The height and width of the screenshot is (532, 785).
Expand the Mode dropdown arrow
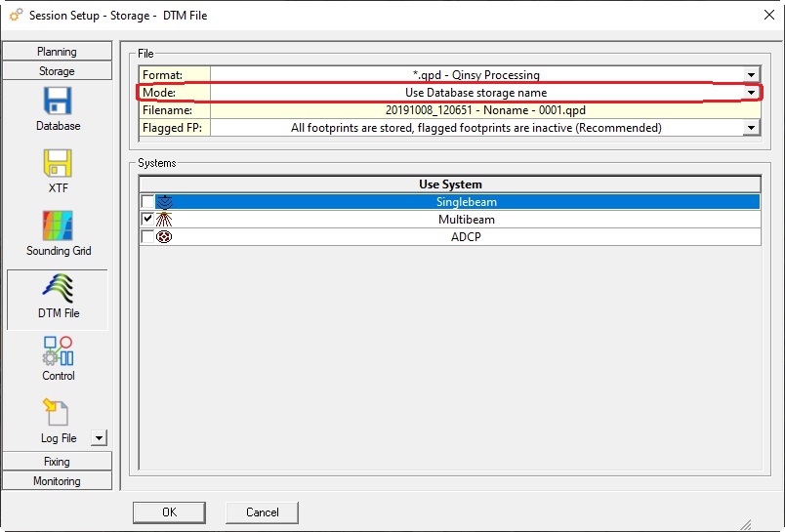tap(751, 93)
